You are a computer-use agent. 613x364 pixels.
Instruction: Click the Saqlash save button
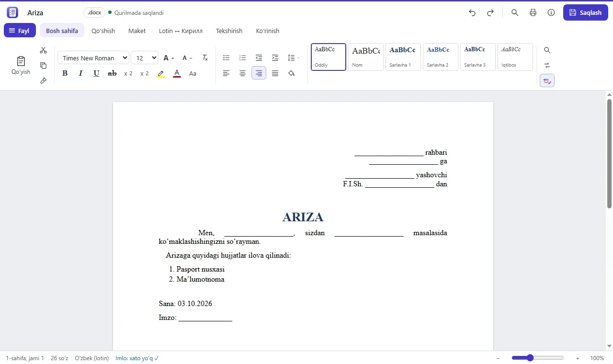click(585, 13)
